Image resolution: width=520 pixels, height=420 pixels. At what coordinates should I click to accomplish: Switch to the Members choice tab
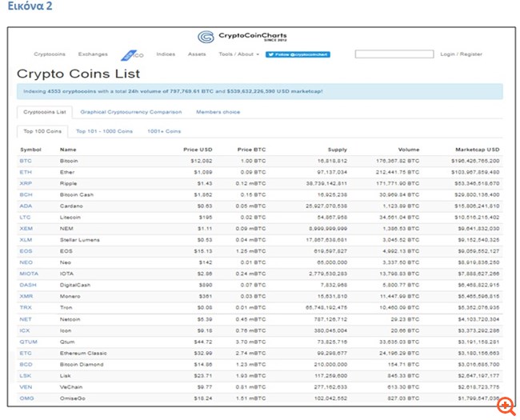coord(218,112)
